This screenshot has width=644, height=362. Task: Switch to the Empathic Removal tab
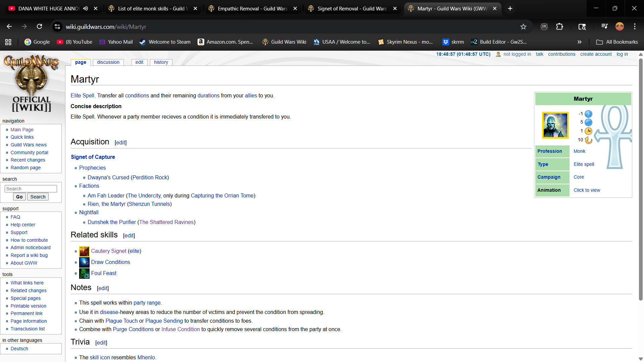(253, 8)
